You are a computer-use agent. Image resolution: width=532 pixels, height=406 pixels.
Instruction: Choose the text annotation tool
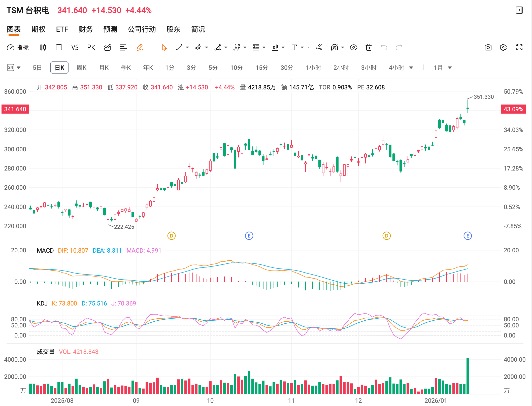coord(294,47)
